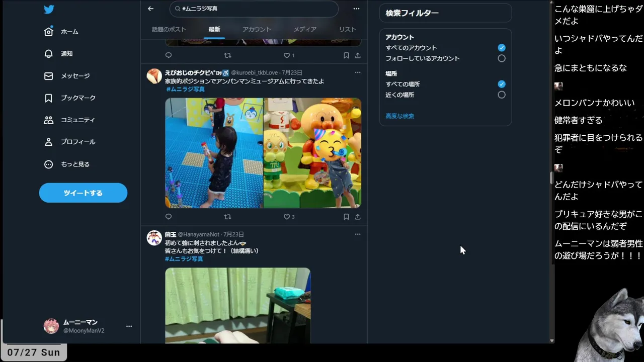
Task: Click @MoonyManV2 handle text
Action: click(x=84, y=331)
